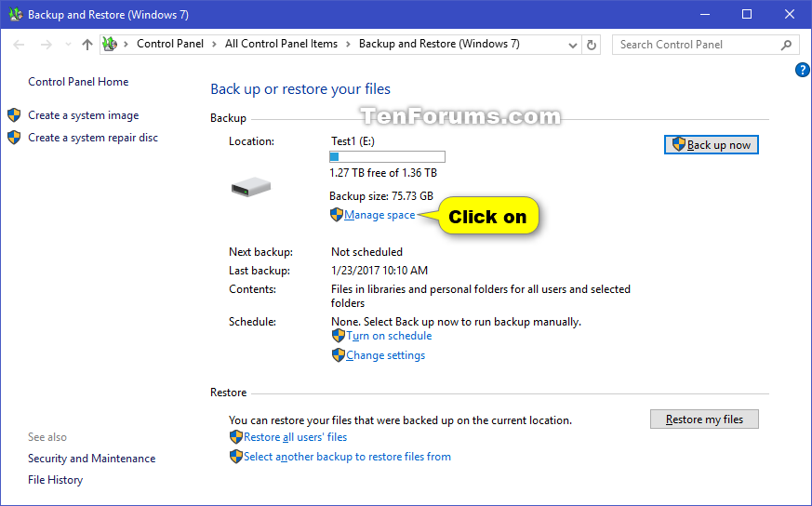Open Help via blue question mark
This screenshot has height=506, width=812.
click(x=802, y=70)
